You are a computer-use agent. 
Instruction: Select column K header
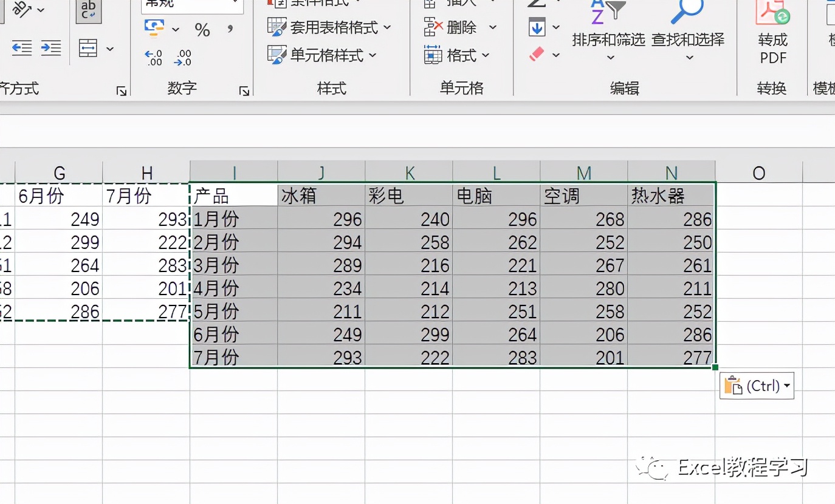(409, 172)
